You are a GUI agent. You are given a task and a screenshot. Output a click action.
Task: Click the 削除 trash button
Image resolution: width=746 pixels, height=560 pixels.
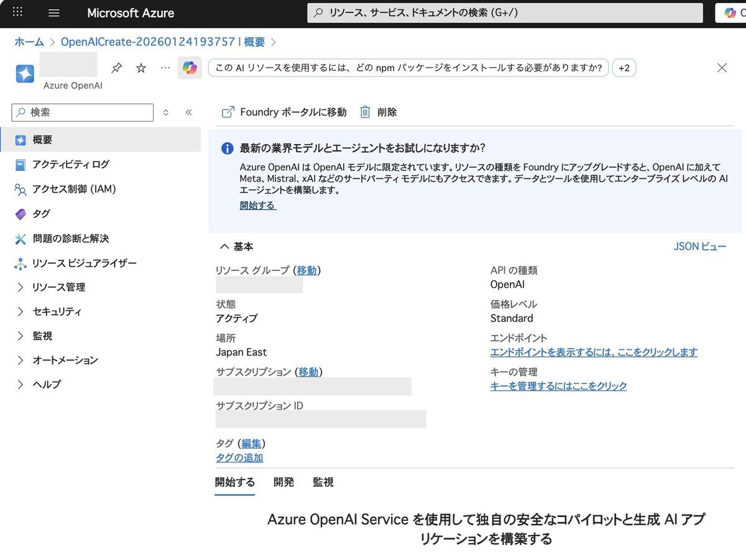pyautogui.click(x=378, y=112)
